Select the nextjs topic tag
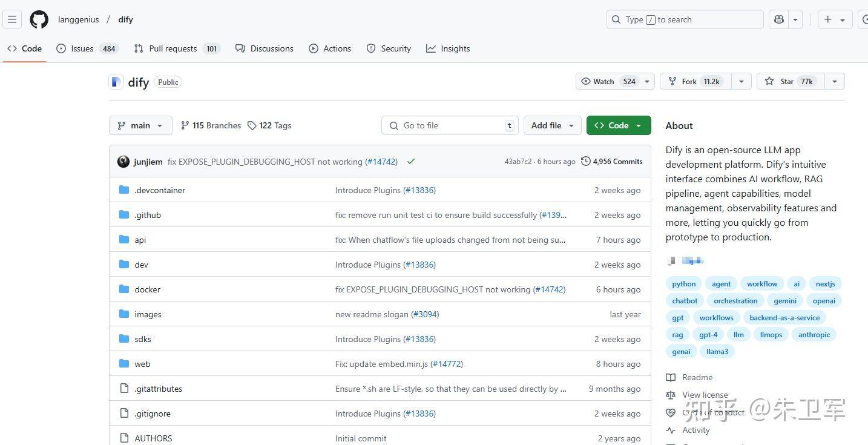The width and height of the screenshot is (868, 445). point(825,284)
